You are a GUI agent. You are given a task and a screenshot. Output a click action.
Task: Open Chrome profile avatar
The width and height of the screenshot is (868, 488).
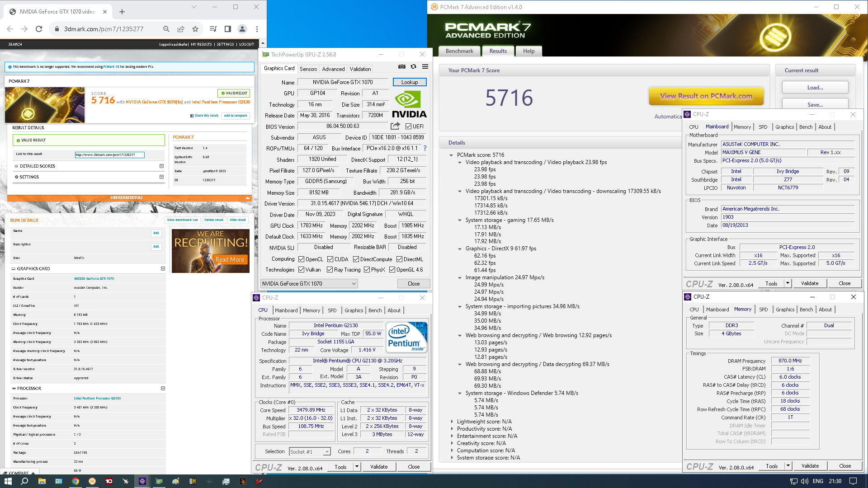point(242,29)
